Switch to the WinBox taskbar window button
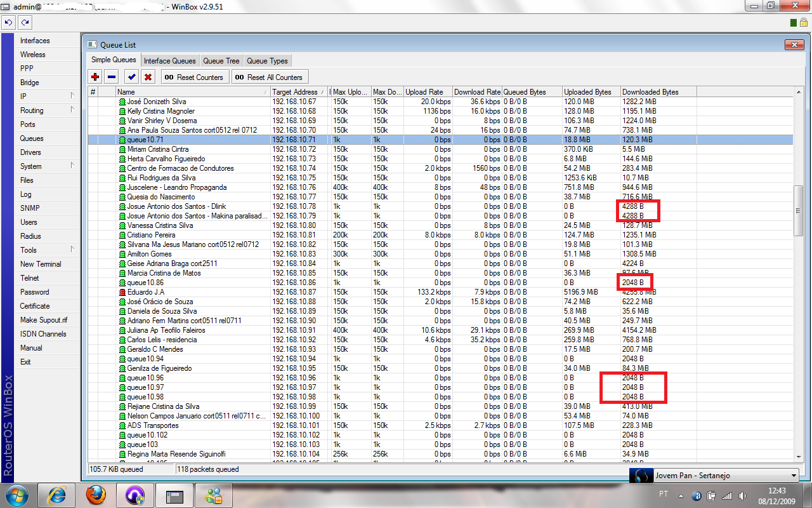This screenshot has width=812, height=508. pos(173,494)
